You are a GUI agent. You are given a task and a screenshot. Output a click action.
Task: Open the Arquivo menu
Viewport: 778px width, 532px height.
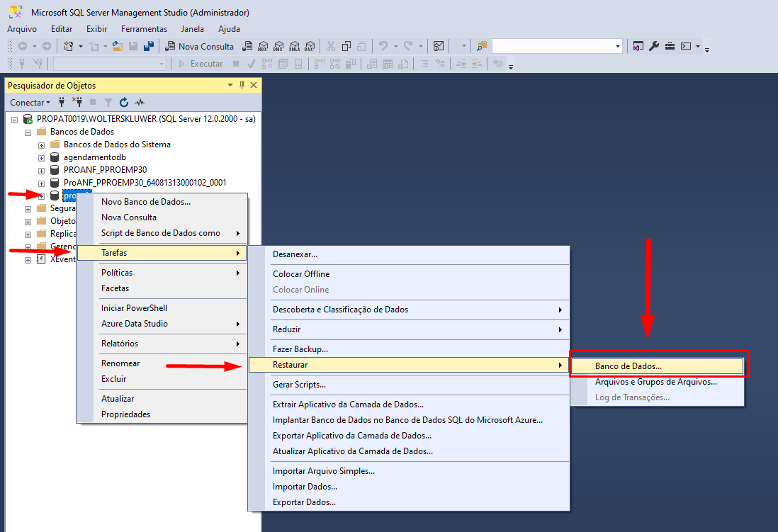22,29
